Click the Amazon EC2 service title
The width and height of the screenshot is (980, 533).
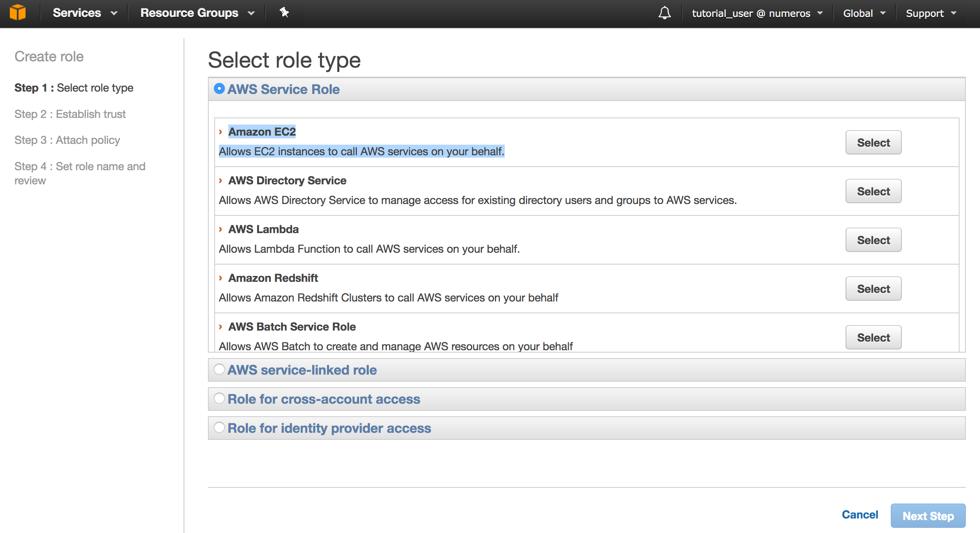click(262, 132)
